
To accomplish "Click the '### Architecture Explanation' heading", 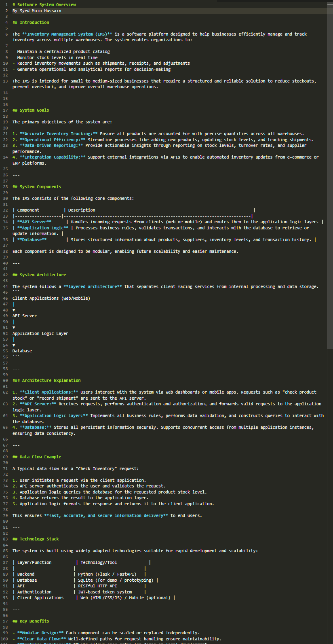I will coord(46,380).
